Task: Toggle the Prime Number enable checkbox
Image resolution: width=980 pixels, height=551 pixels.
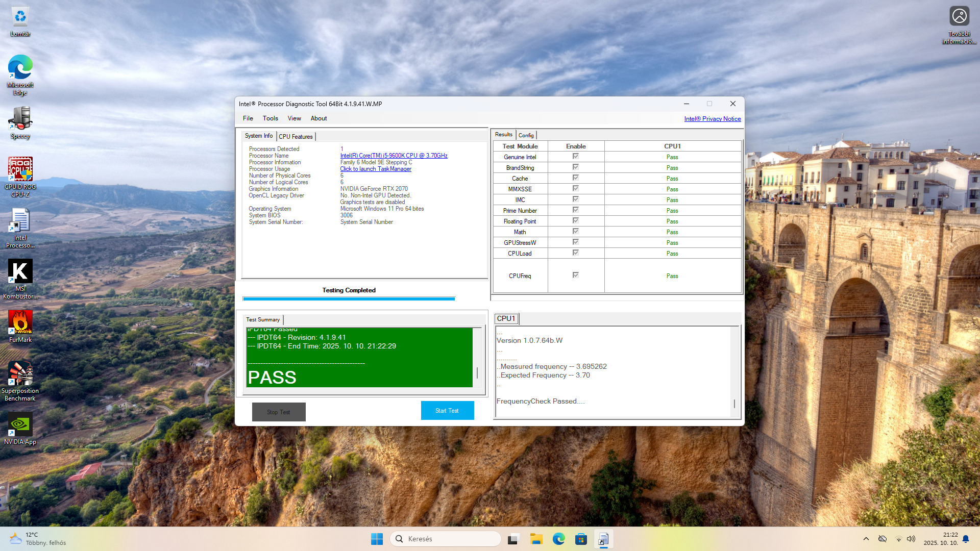Action: pyautogui.click(x=576, y=210)
